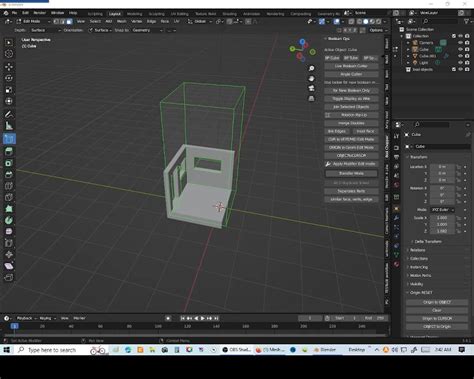The width and height of the screenshot is (474, 379).
Task: Select the Knife tool
Action: 9,197
